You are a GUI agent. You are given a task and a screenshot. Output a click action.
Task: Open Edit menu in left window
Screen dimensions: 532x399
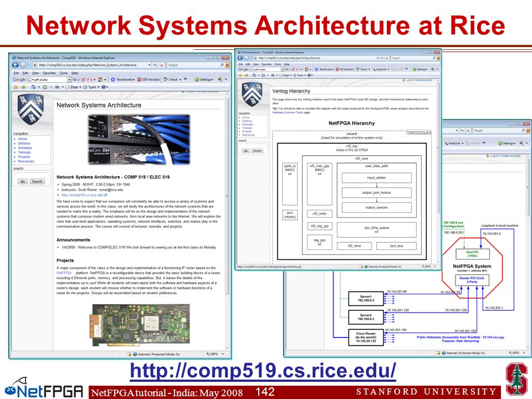[25, 73]
